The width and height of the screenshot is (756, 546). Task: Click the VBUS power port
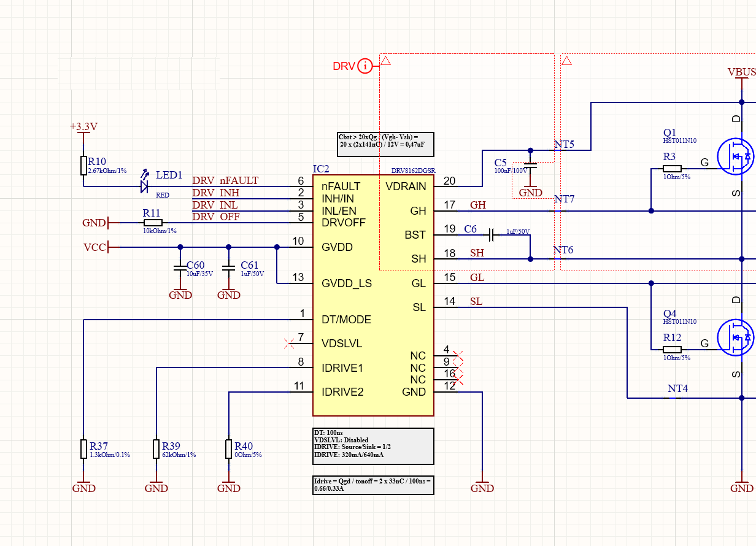(x=741, y=73)
